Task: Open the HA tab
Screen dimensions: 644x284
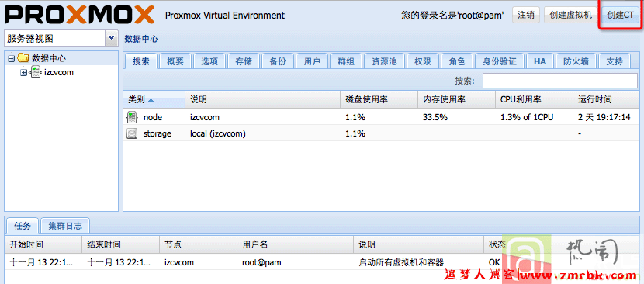Action: 540,61
